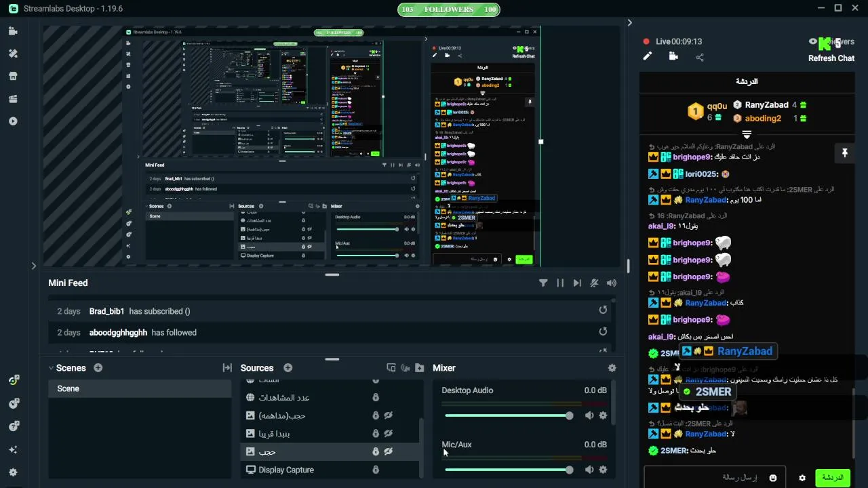Open advanced Mixer settings gear
The image size is (868, 488).
tap(612, 367)
